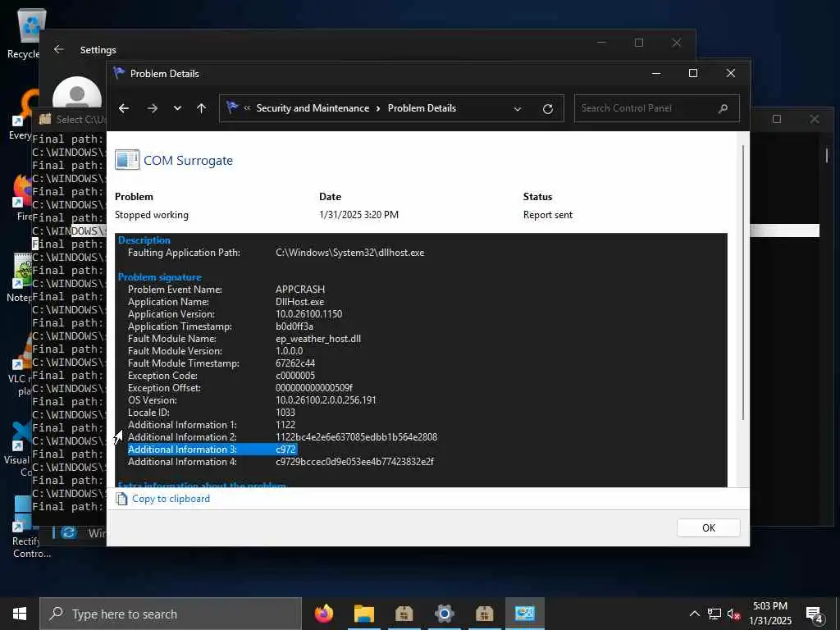Screen dimensions: 840x630
Task: Click the Back arrow in Problem Details
Action: (124, 108)
